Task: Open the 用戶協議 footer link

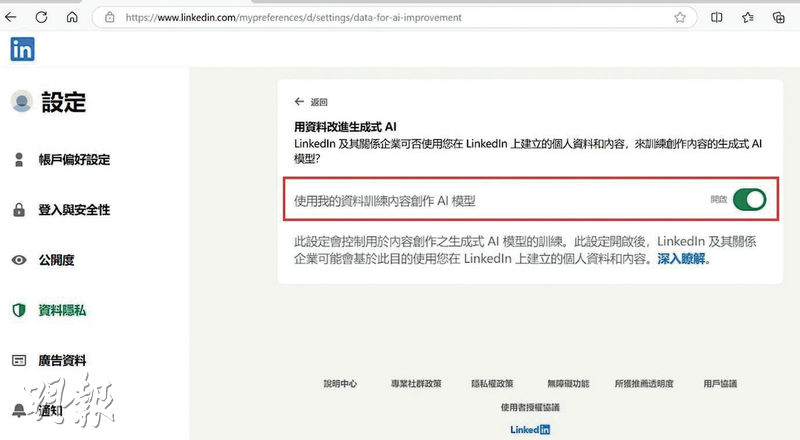Action: click(x=720, y=383)
